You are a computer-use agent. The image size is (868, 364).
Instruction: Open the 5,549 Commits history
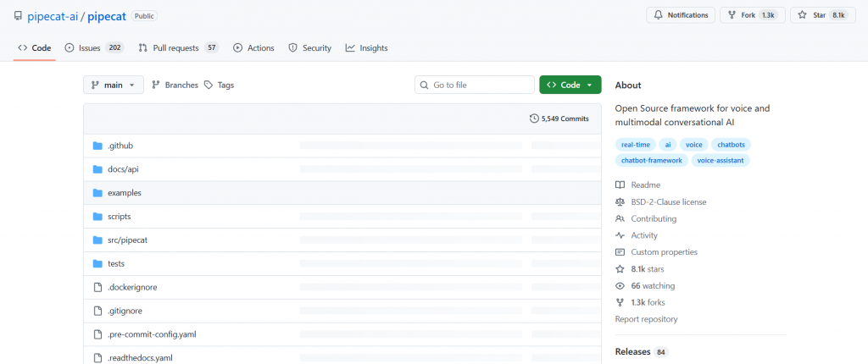[559, 119]
